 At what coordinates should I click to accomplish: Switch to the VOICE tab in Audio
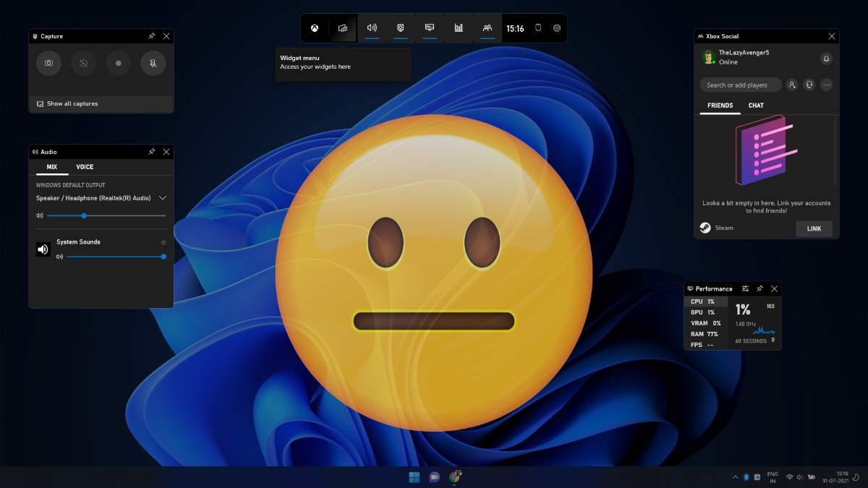(x=85, y=166)
